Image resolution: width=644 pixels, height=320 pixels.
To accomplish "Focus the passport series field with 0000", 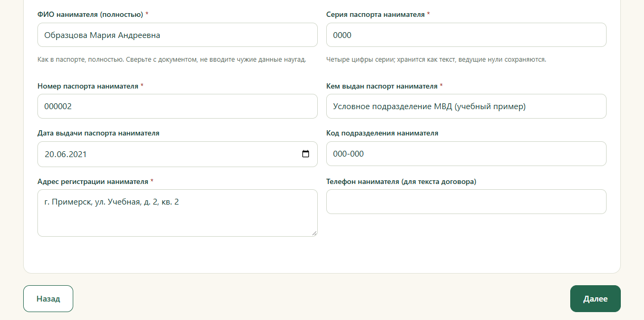I will click(466, 35).
